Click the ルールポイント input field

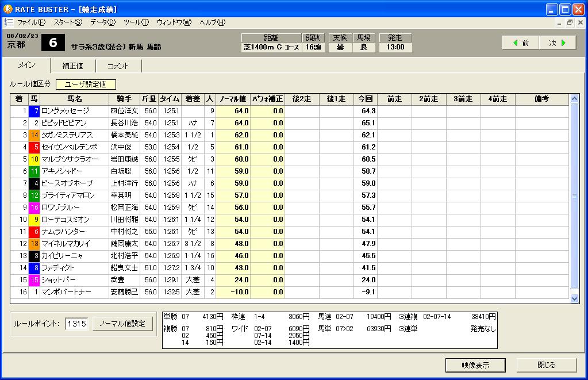click(76, 324)
